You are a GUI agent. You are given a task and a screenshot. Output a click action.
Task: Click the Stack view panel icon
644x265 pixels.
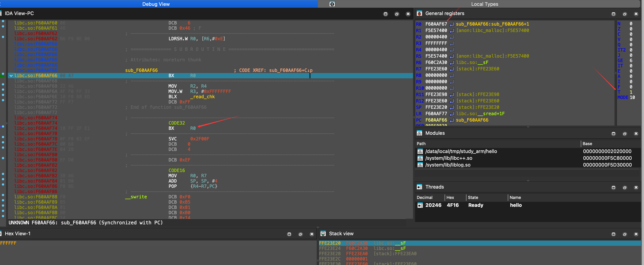[323, 233]
